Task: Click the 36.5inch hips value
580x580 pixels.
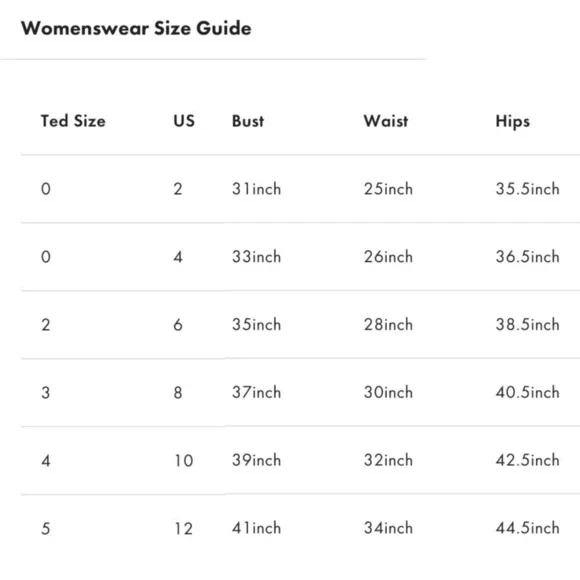Action: pyautogui.click(x=527, y=257)
